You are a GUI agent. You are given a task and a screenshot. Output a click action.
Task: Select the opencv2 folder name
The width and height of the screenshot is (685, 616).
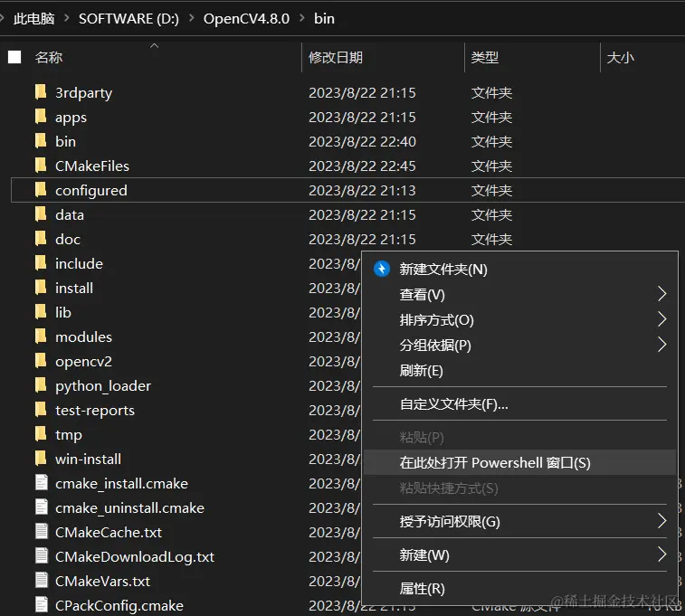coord(83,362)
